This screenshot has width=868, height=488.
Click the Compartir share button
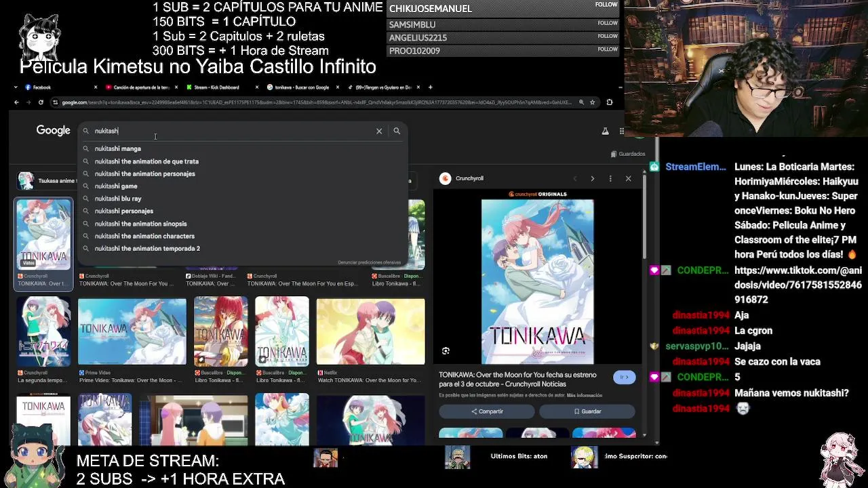[x=487, y=411]
